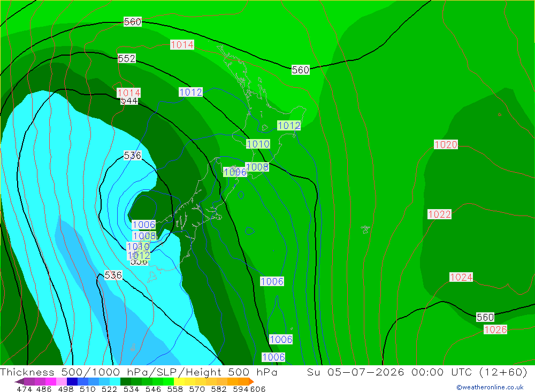Pick the dark blue 510 legend swatch
The width and height of the screenshot is (535, 392).
(x=72, y=381)
